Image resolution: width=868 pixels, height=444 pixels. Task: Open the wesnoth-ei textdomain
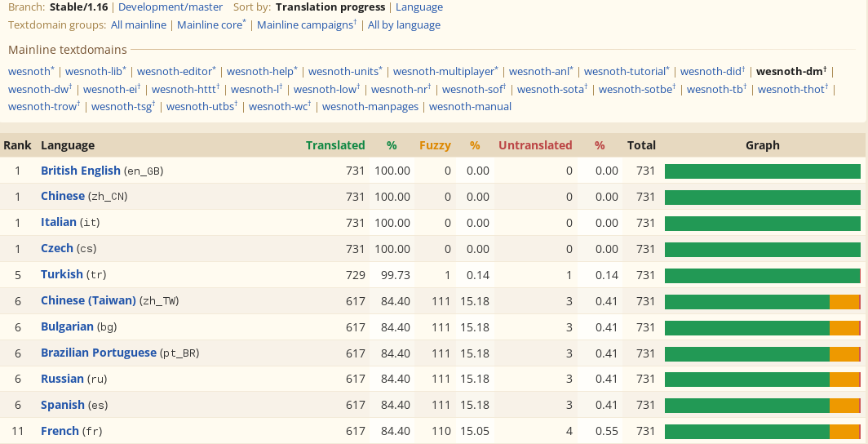tap(112, 89)
